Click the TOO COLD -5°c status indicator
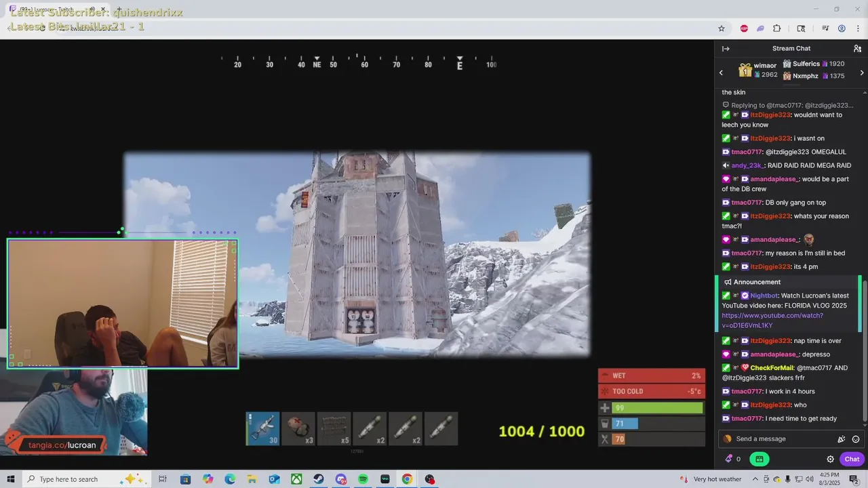 652,391
